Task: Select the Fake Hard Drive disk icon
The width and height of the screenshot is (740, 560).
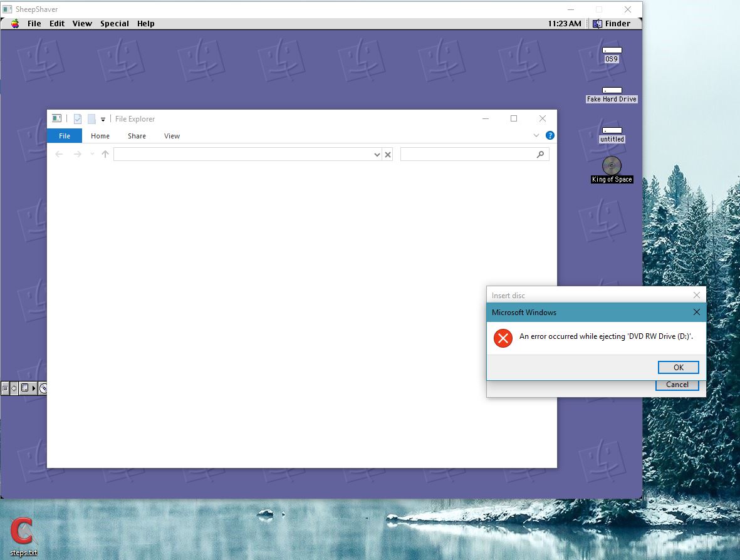Action: point(612,95)
